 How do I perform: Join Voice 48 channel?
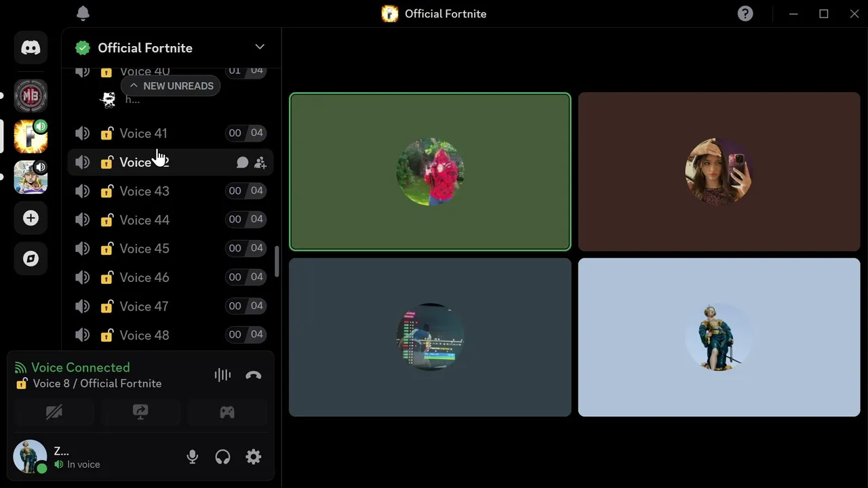tap(170, 335)
